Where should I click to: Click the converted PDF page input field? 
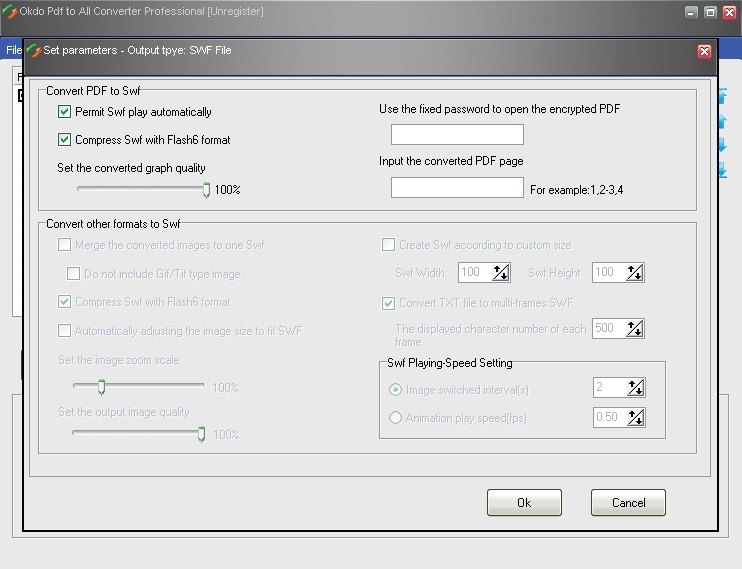pyautogui.click(x=457, y=187)
